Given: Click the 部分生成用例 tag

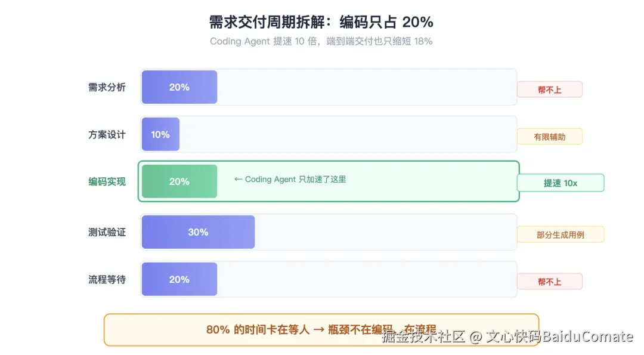Looking at the screenshot, I should tap(561, 234).
